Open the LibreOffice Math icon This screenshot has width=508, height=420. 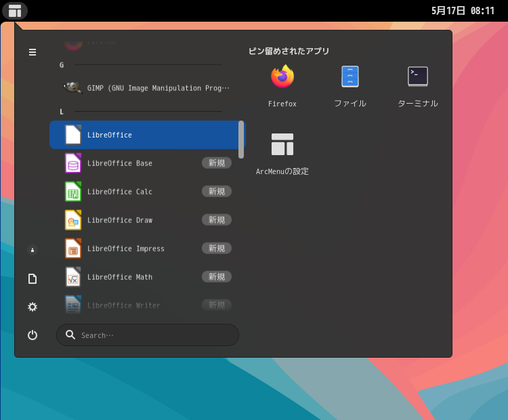point(73,277)
